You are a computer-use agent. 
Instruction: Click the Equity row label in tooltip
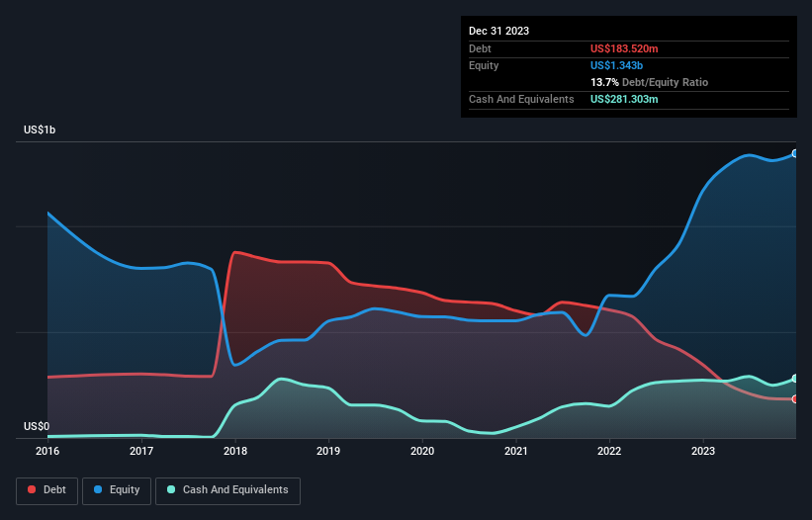pyautogui.click(x=484, y=65)
